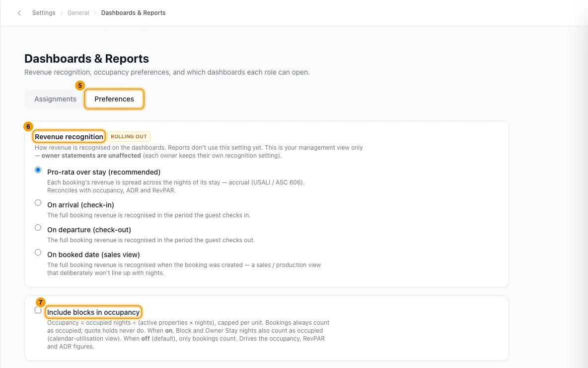Enable Include blocks in occupancy checkbox

coord(38,310)
